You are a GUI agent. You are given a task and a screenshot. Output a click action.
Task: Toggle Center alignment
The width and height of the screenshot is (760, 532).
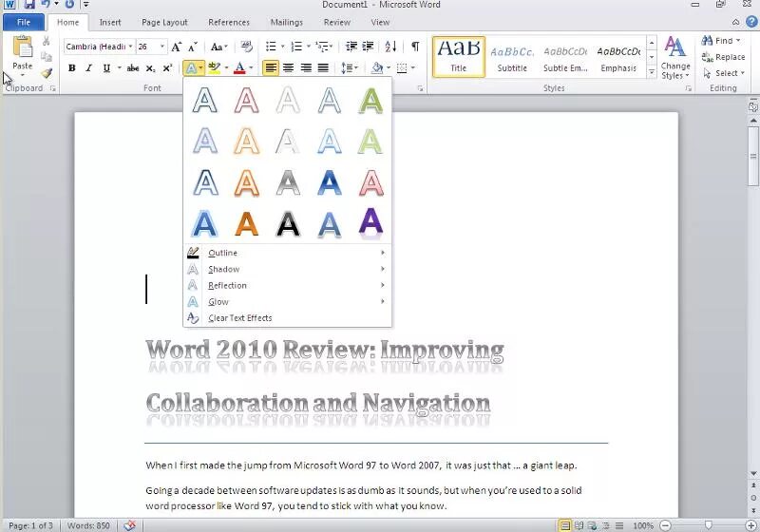289,67
